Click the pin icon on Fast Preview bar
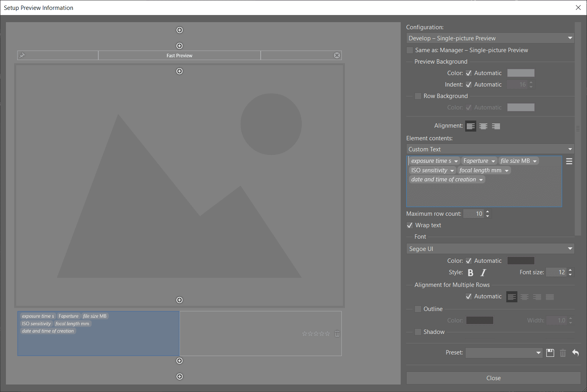The image size is (587, 392). click(x=22, y=55)
